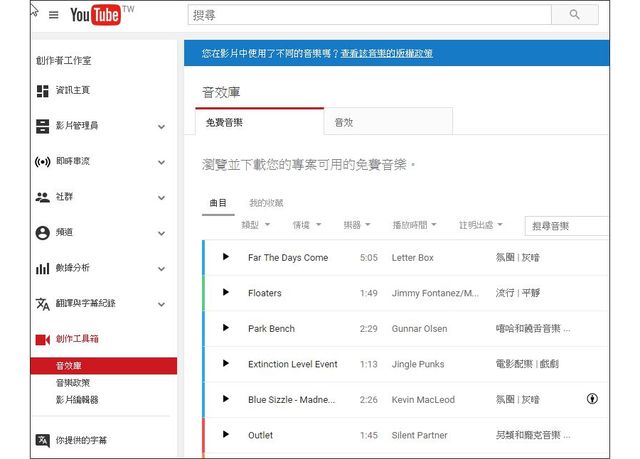640x459 pixels.
Task: Play the track Extinction Level Event
Action: (226, 363)
